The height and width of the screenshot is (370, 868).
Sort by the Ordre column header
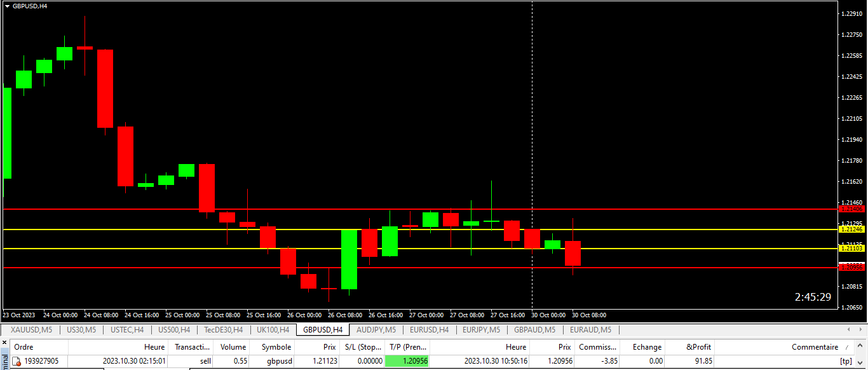(x=38, y=347)
